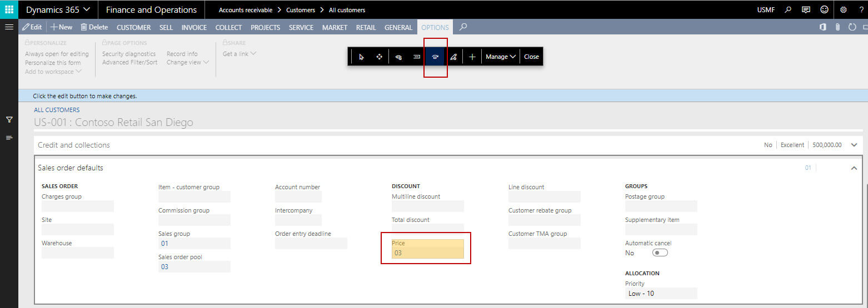Open the GENERAL action tab

[x=398, y=27]
